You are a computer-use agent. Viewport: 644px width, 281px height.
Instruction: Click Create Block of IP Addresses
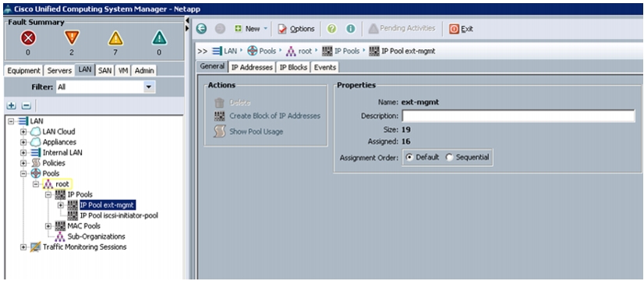(274, 116)
